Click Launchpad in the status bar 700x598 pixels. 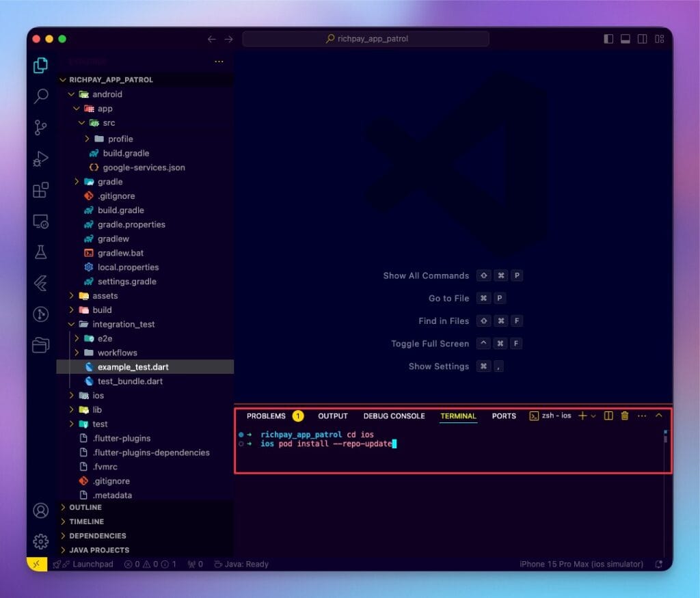tap(83, 564)
